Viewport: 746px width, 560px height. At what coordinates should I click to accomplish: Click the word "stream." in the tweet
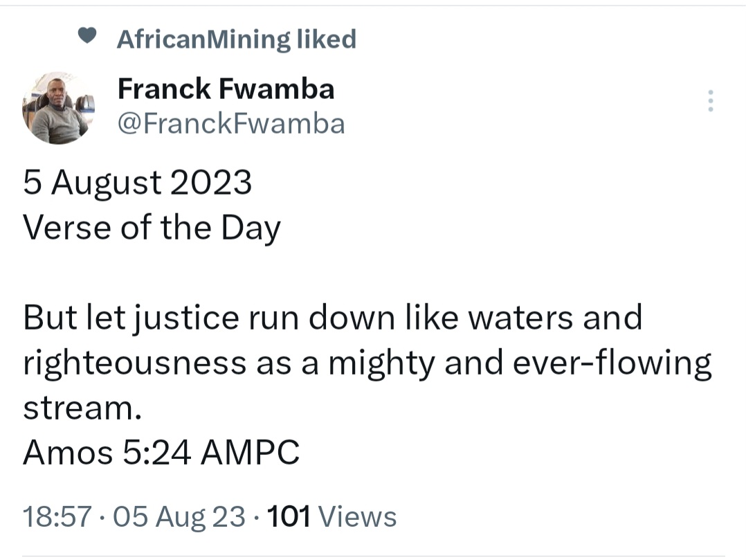pos(82,408)
